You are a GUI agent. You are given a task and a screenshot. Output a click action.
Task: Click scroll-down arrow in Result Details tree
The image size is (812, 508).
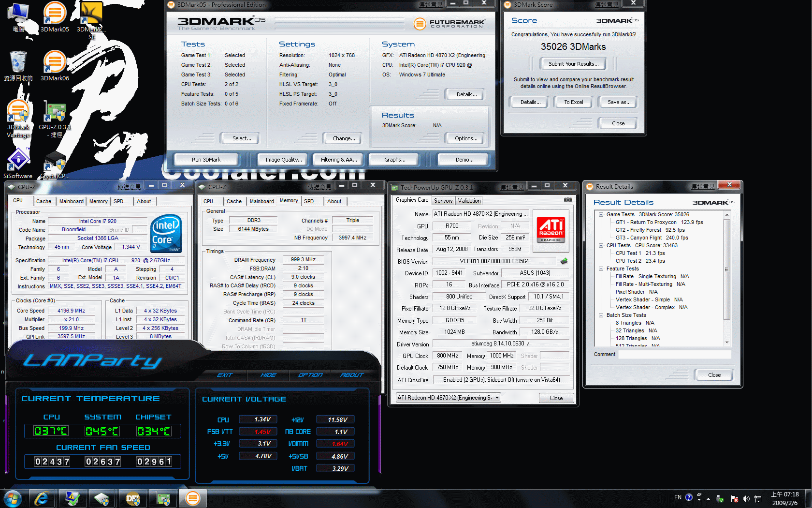(727, 343)
